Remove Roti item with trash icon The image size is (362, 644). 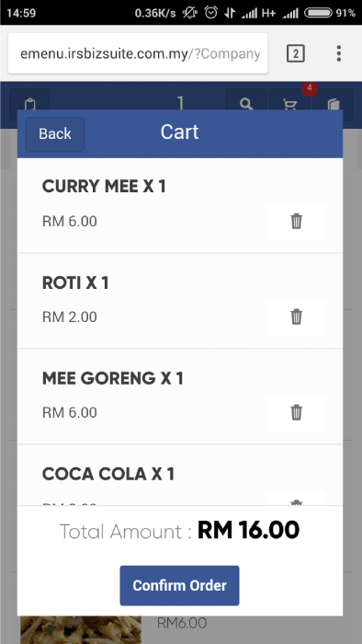[x=296, y=317]
